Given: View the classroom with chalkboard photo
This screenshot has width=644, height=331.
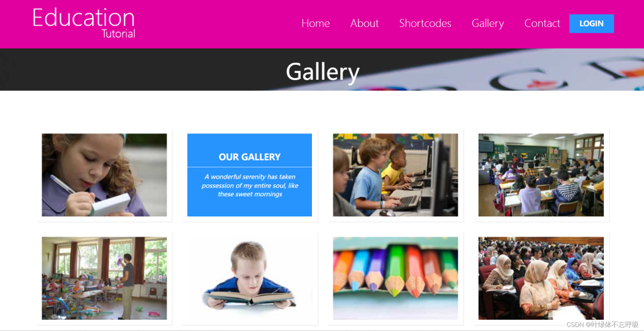Looking at the screenshot, I should coord(541,175).
